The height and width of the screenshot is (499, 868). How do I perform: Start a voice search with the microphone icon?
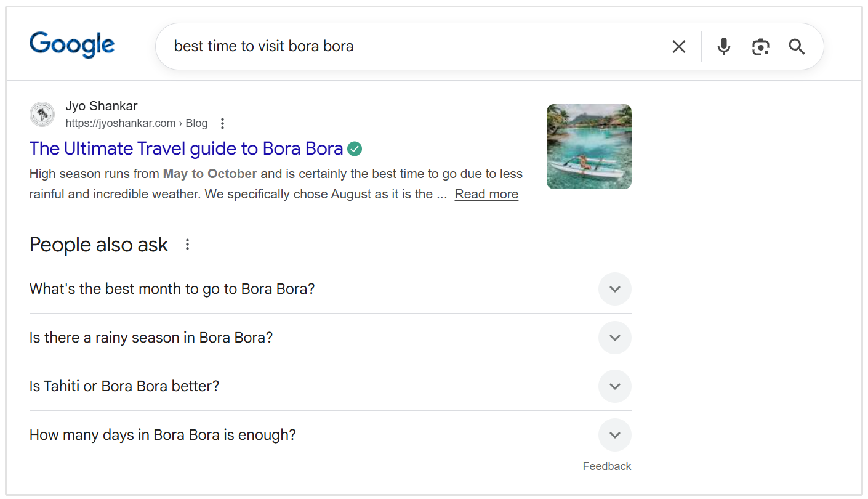pos(723,46)
